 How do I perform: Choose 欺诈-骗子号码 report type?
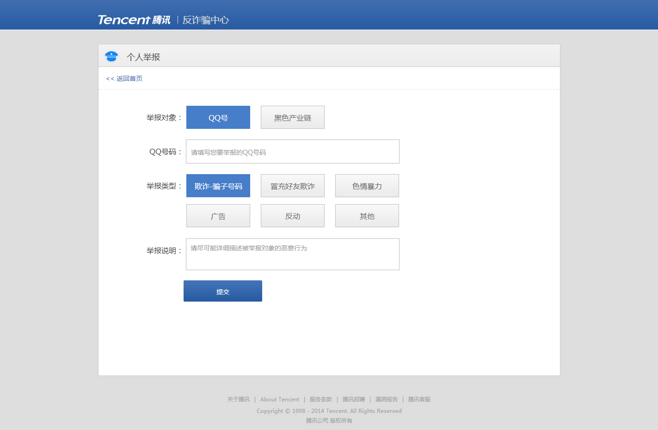point(218,186)
